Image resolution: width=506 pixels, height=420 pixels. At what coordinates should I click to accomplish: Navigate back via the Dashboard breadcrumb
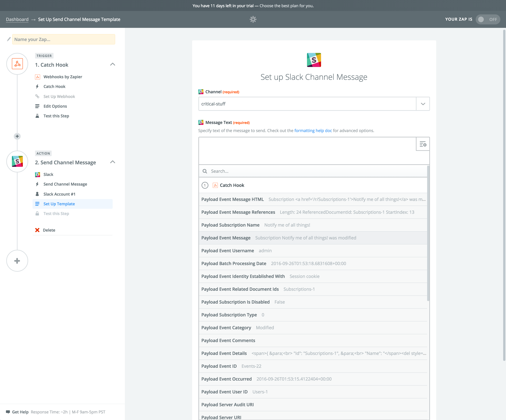(x=17, y=19)
